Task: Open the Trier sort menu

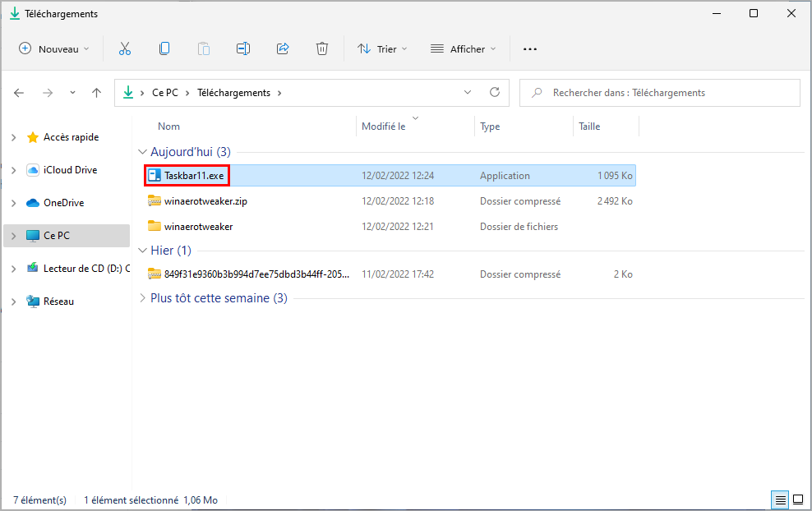Action: (383, 48)
